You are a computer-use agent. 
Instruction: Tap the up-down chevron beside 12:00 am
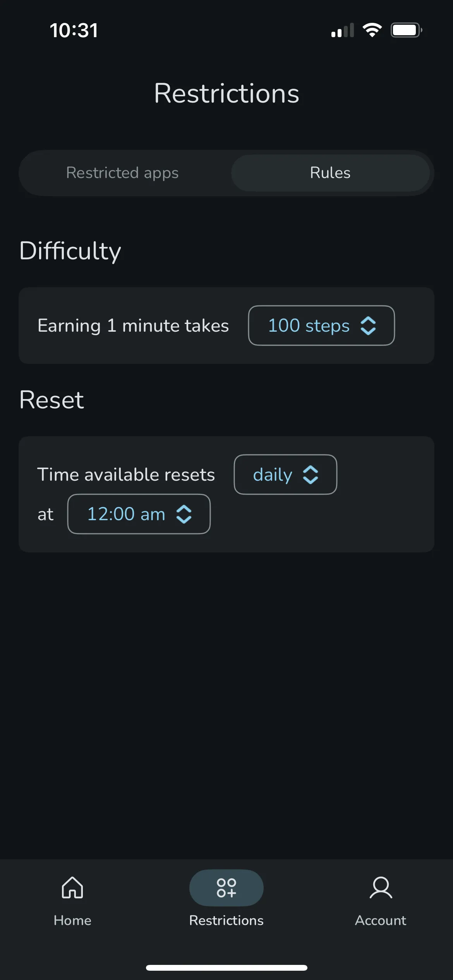184,514
